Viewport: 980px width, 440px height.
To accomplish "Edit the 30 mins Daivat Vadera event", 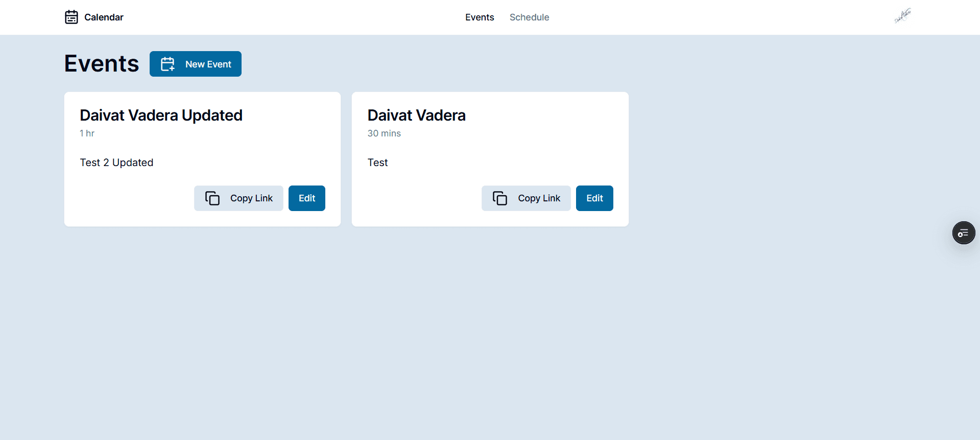I will (594, 198).
